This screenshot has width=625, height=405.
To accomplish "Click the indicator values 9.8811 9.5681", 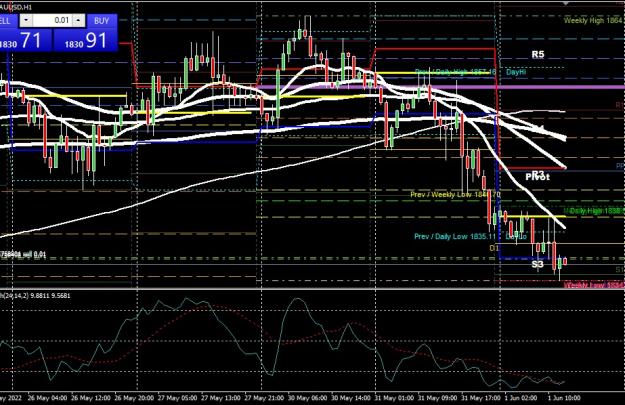I will tap(51, 295).
